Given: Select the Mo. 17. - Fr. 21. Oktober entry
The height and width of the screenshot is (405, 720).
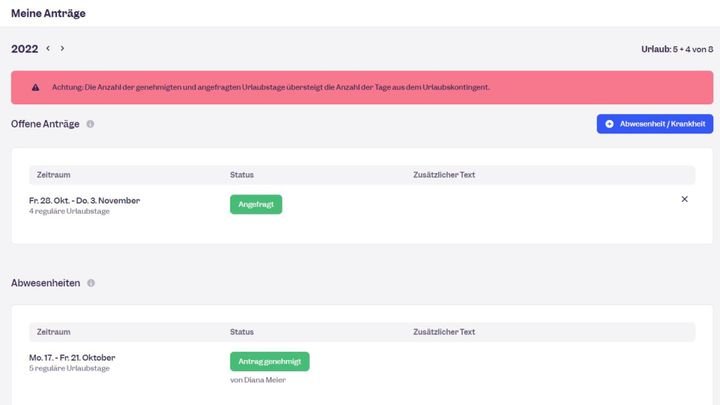Looking at the screenshot, I should [80, 357].
